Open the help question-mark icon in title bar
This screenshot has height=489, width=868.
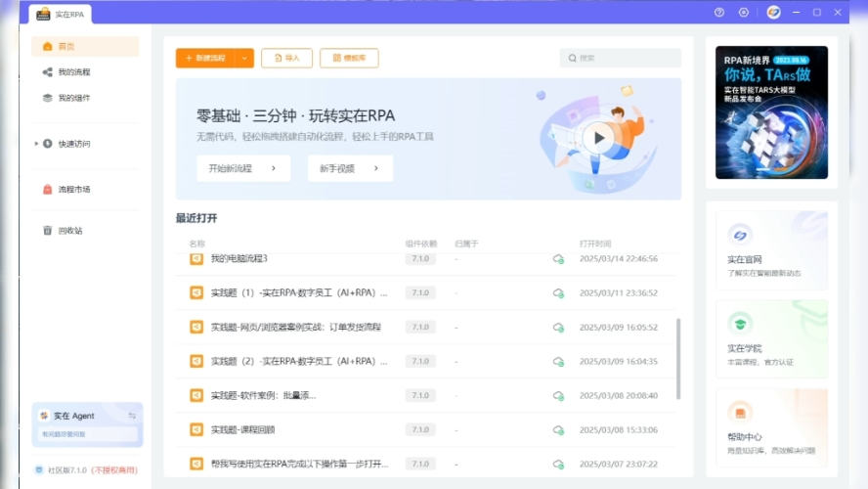pos(719,12)
